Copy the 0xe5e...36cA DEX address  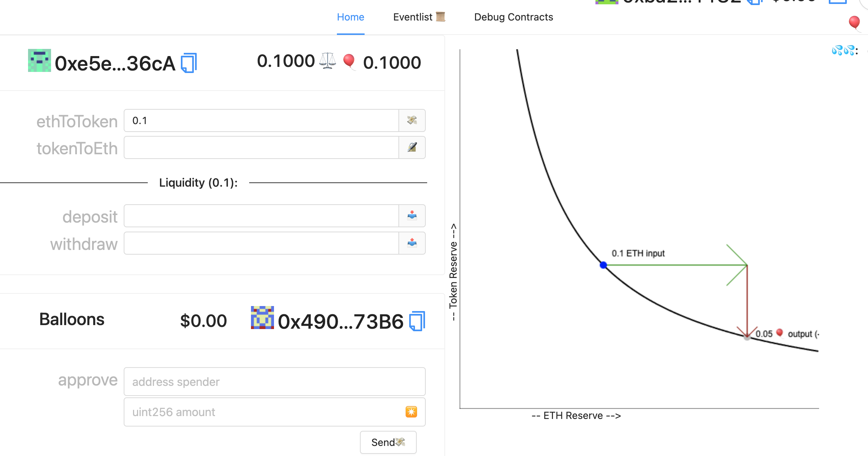[x=189, y=63]
